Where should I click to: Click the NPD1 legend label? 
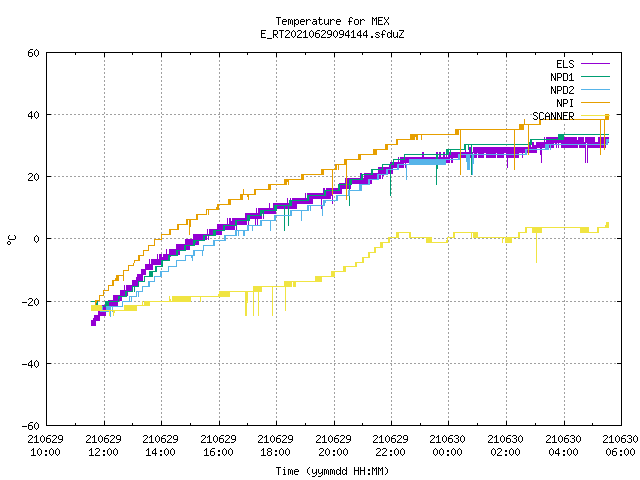click(x=562, y=77)
